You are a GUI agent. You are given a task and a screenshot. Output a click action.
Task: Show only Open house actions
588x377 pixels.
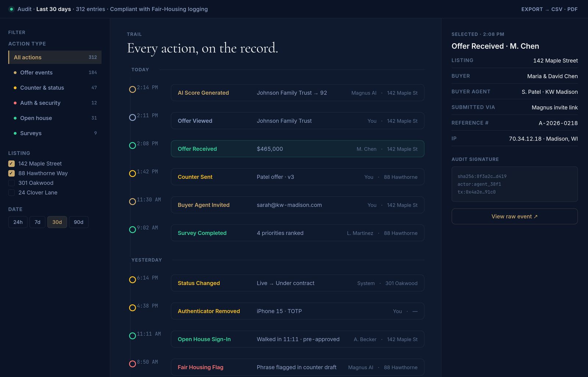pos(55,118)
